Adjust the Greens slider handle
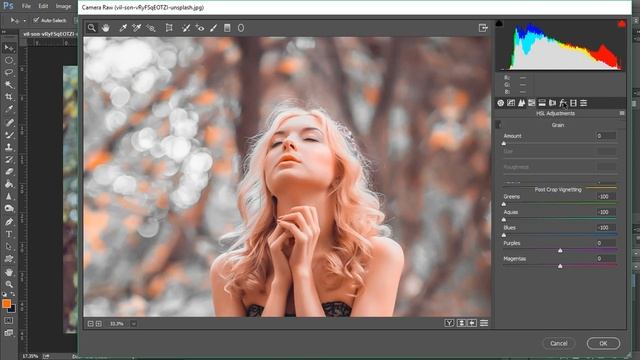640x360 pixels. pos(504,204)
